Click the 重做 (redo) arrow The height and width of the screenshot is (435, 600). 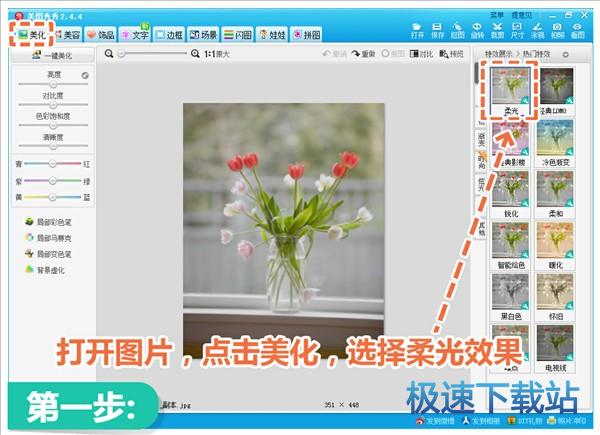pyautogui.click(x=356, y=54)
